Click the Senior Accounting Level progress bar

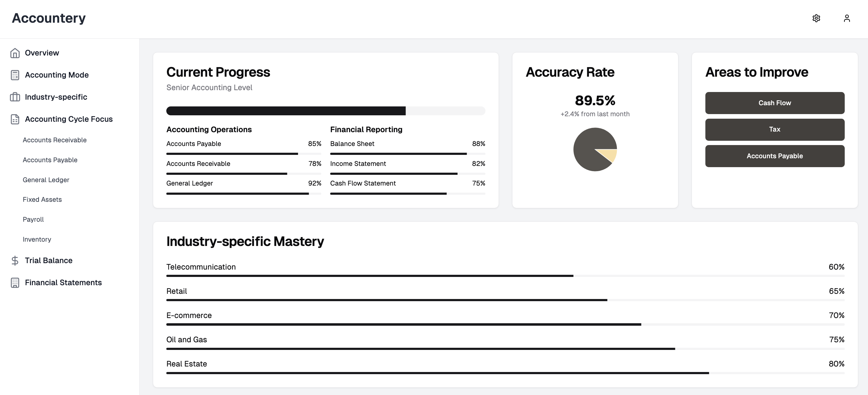click(x=326, y=111)
